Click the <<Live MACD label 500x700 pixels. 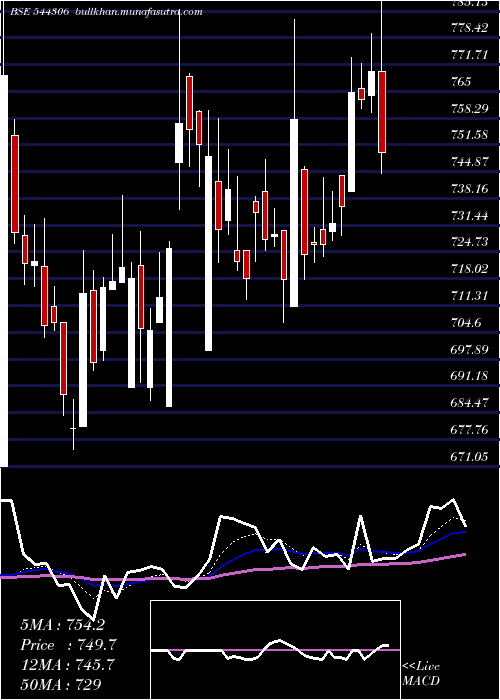tap(421, 673)
